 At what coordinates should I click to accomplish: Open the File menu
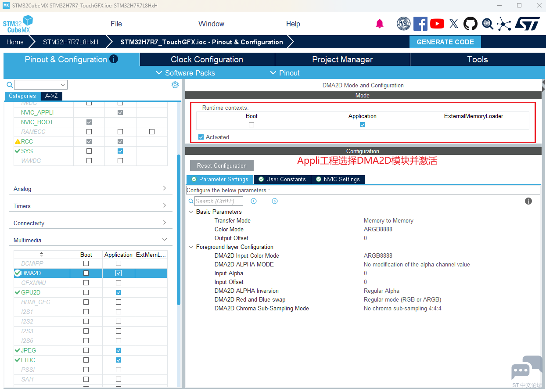(x=116, y=24)
